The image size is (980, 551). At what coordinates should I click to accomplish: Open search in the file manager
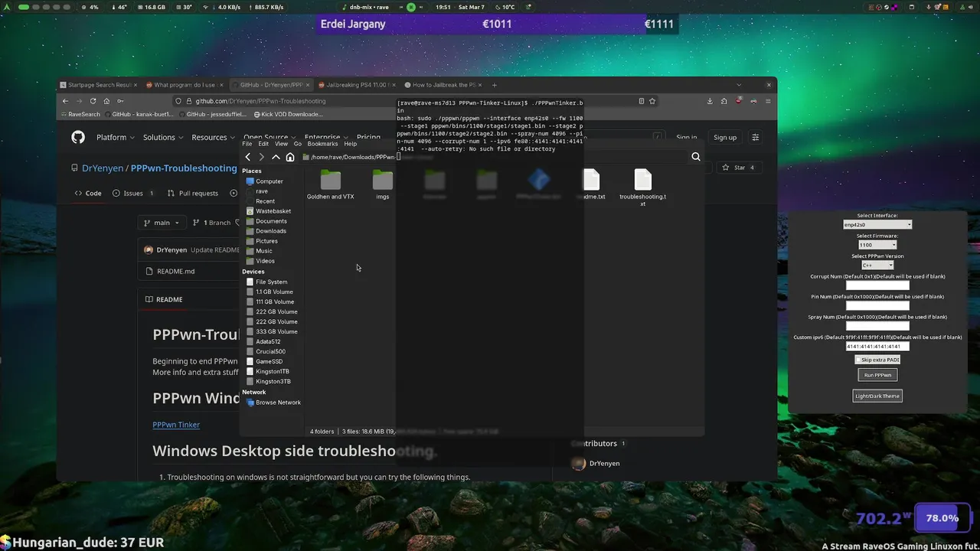[696, 157]
